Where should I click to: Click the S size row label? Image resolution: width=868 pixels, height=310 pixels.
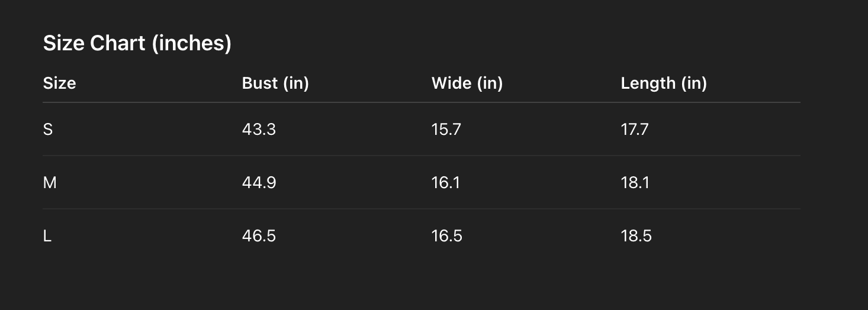[x=48, y=130]
